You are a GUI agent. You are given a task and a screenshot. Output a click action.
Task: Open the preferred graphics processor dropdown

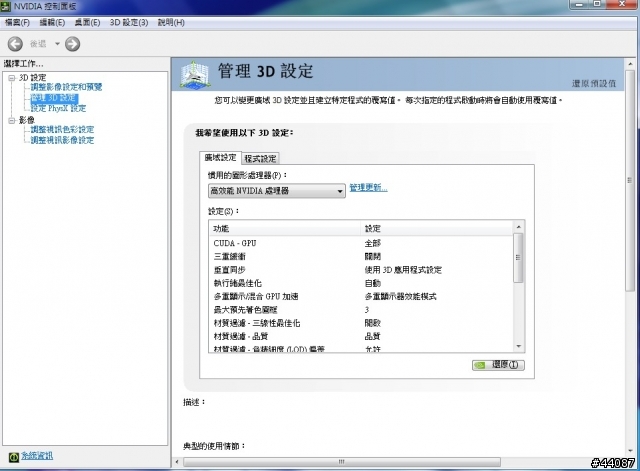click(277, 191)
